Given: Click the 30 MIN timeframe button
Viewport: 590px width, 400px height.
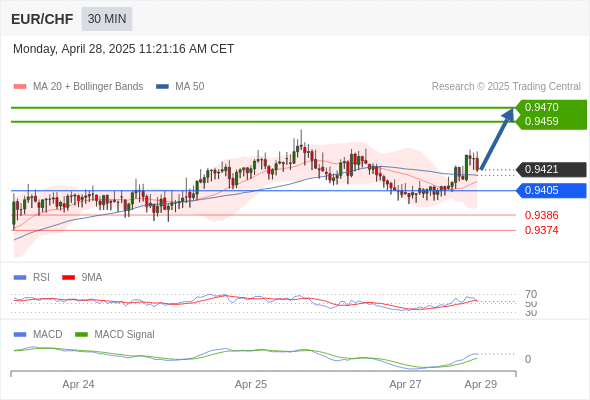Looking at the screenshot, I should tap(107, 19).
